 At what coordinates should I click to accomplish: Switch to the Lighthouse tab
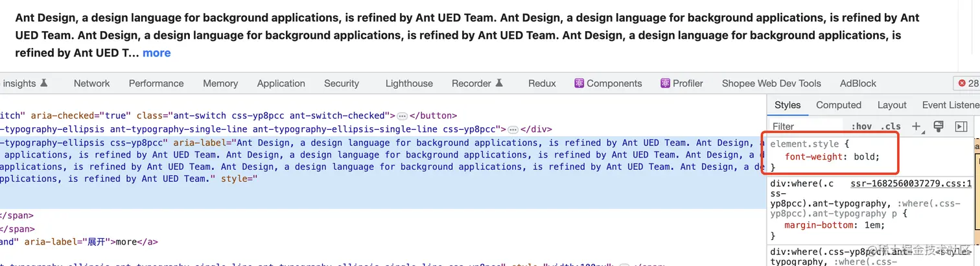tap(409, 83)
